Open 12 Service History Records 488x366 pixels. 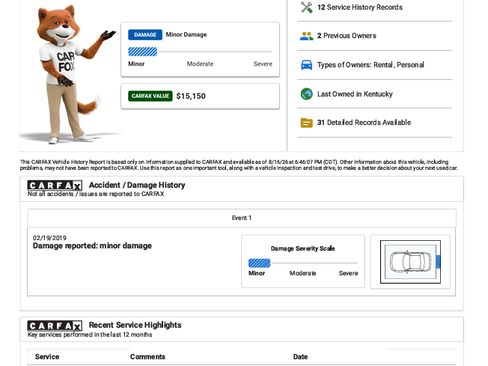point(360,7)
